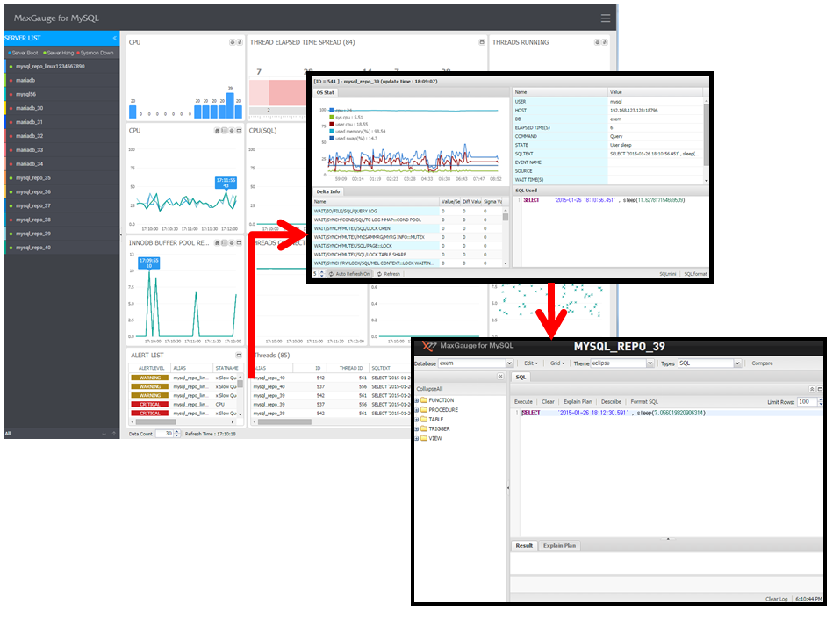Collapse the SERVER LIST sidebar with the chevron
Screen dimensions: 840x619
tap(115, 38)
